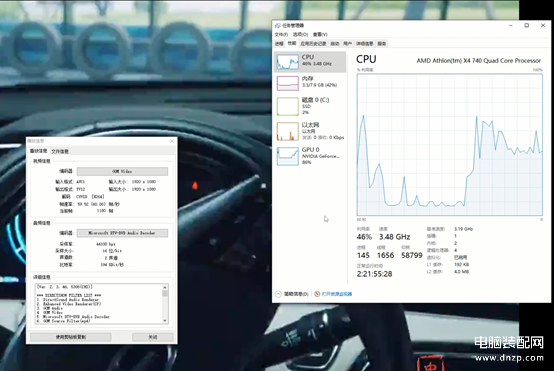Open the 选项(O) menu
This screenshot has height=371, width=554.
click(300, 34)
